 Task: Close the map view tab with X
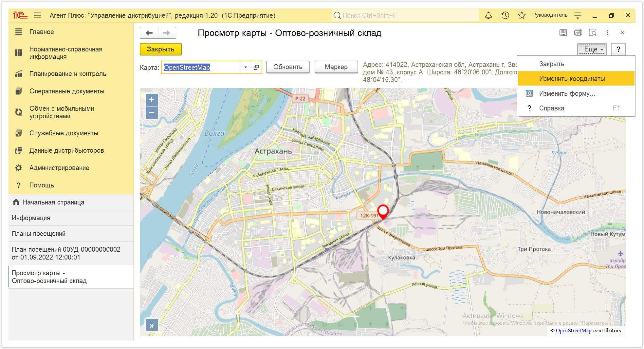(622, 32)
